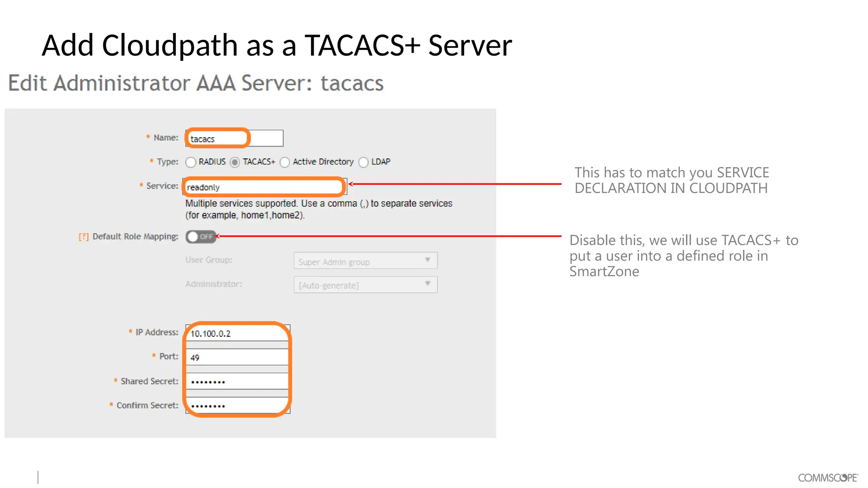Screen dimensions: 868x488
Task: Select the TACACS+ type radio button
Action: point(235,162)
